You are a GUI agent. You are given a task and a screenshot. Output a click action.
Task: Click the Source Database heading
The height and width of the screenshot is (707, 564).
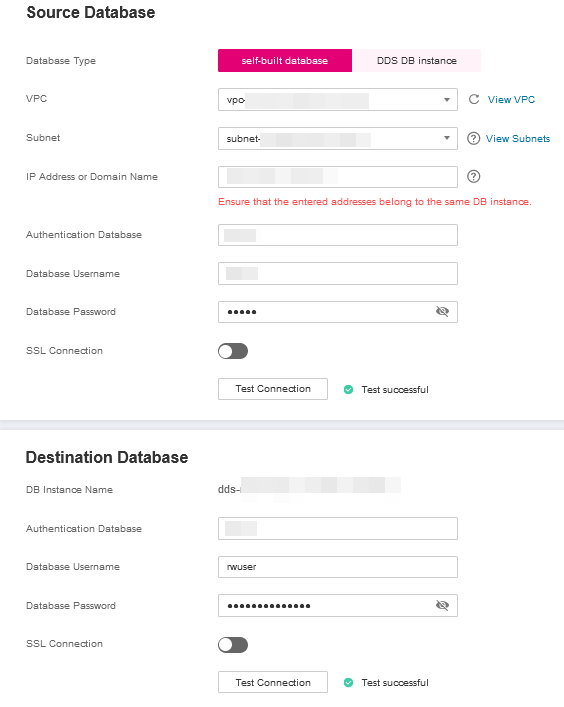tap(91, 13)
